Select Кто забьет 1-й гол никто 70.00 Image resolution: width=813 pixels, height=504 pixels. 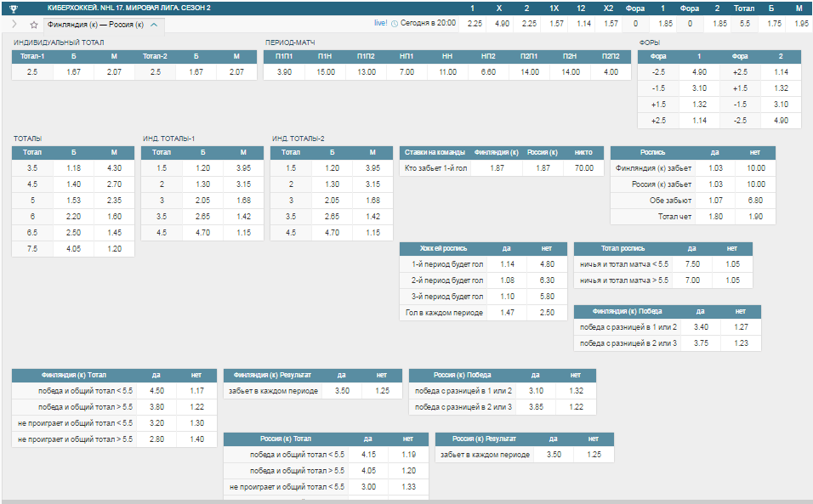click(584, 168)
